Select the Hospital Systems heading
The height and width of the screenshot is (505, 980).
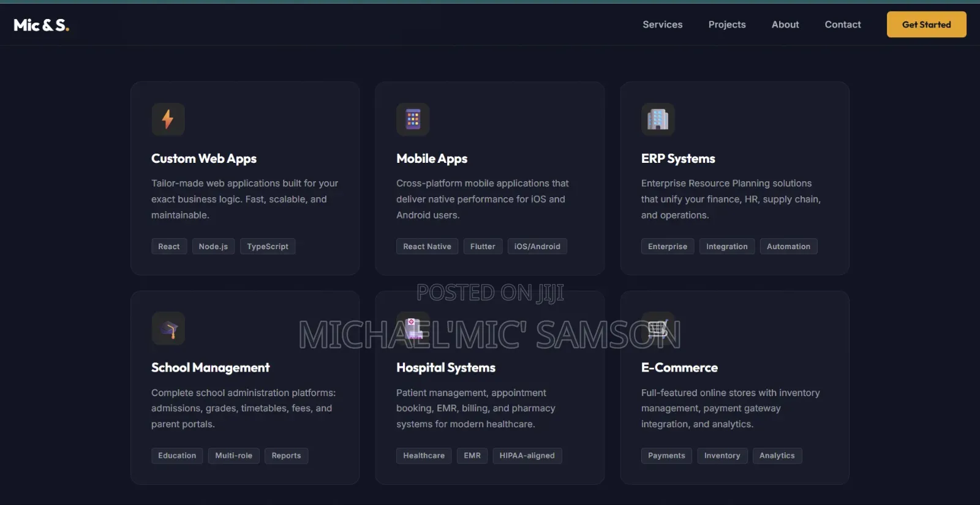(446, 368)
